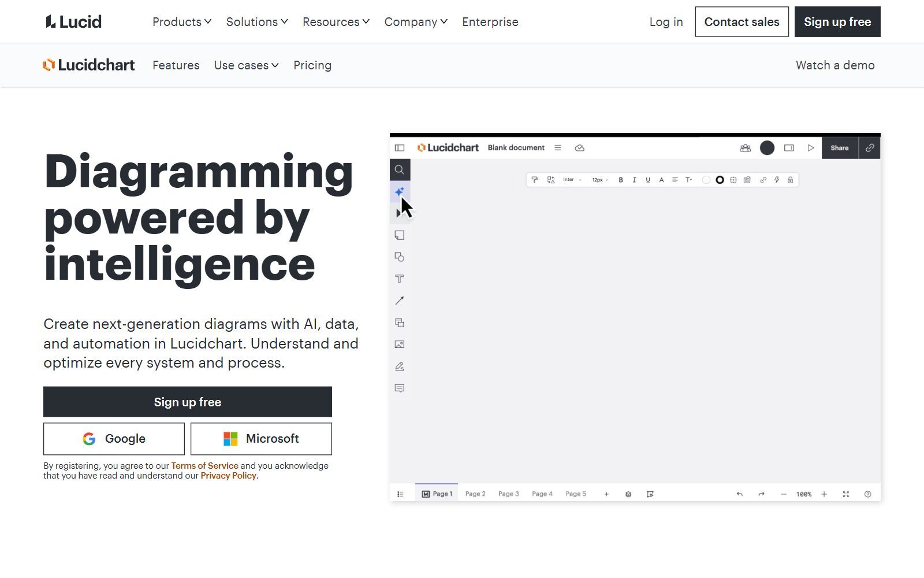
Task: Open the comments icon in sidebar
Action: pos(399,388)
